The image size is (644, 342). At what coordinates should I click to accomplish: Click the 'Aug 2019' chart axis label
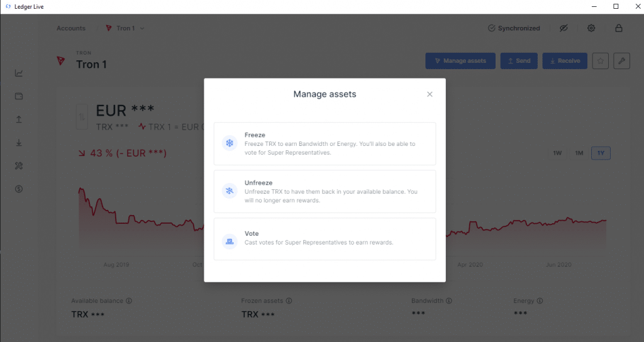tap(116, 265)
